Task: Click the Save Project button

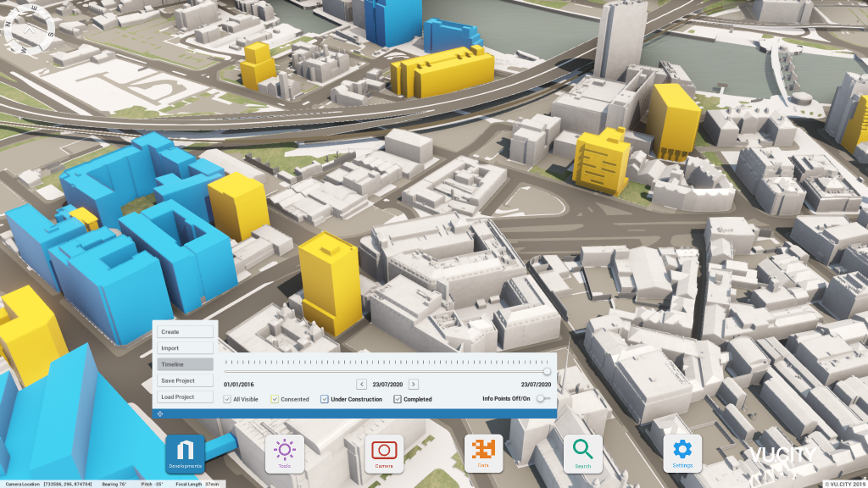Action: [185, 380]
